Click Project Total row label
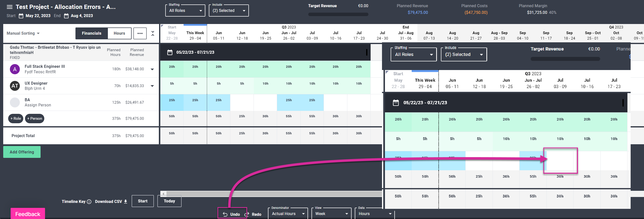 (x=23, y=136)
